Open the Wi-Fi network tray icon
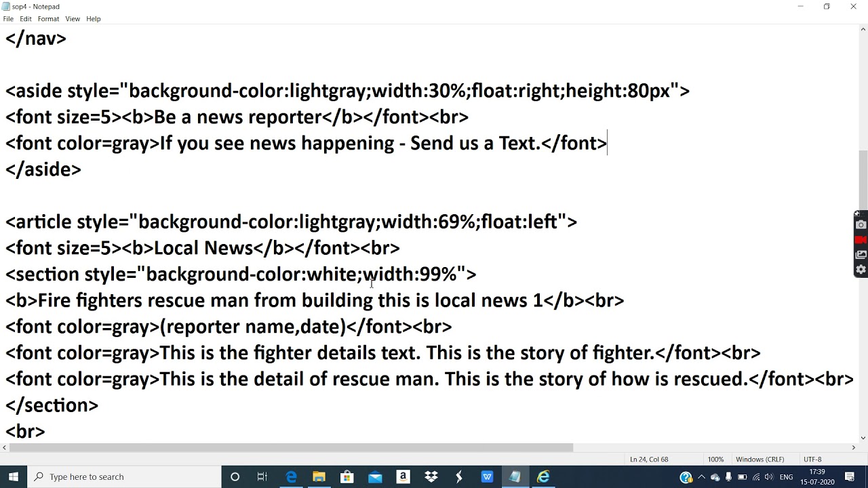 click(755, 477)
